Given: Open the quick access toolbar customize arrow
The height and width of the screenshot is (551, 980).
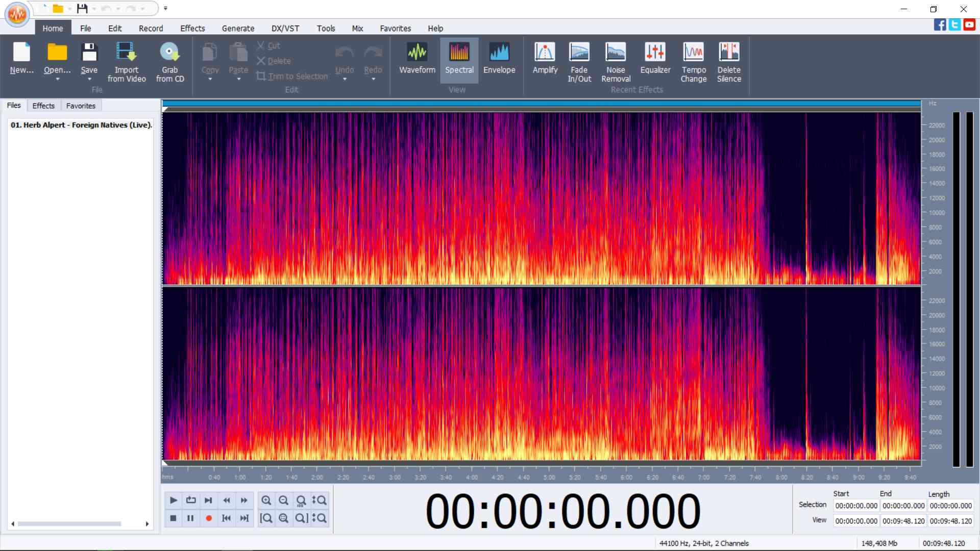Looking at the screenshot, I should click(165, 8).
